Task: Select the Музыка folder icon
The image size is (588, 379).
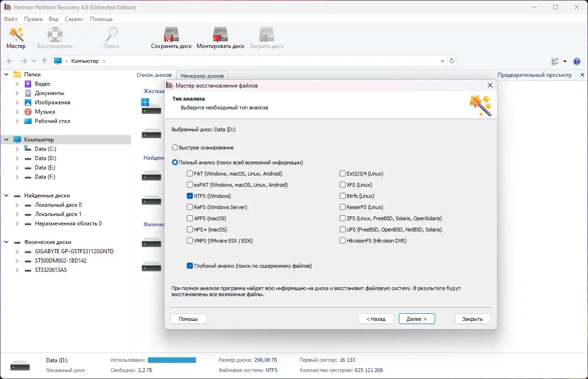Action: point(28,112)
